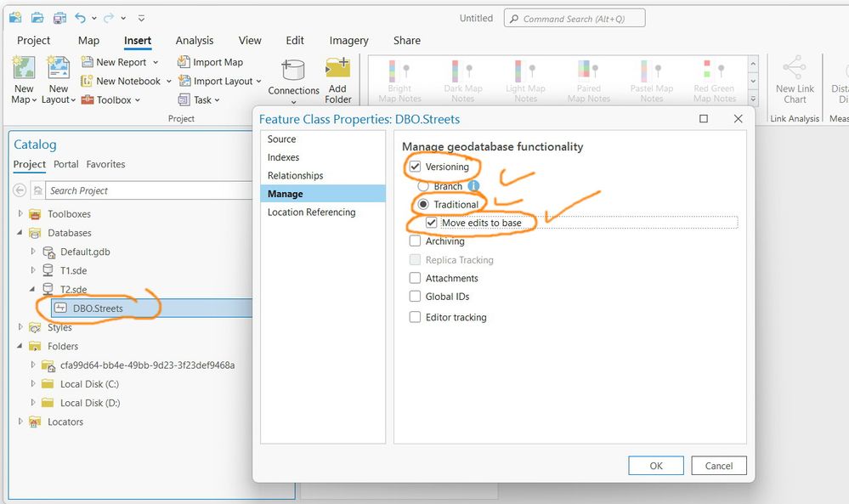This screenshot has height=504, width=849.
Task: Open the New Map dropdown arrow
Action: pos(34,100)
